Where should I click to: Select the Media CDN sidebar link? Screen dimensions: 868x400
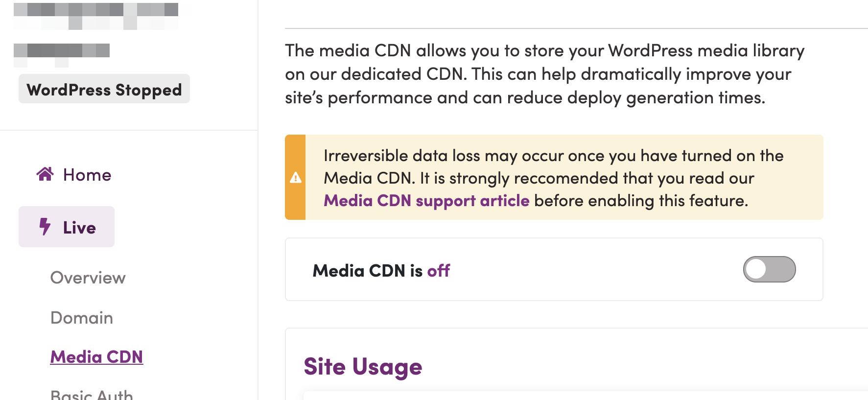(x=96, y=357)
